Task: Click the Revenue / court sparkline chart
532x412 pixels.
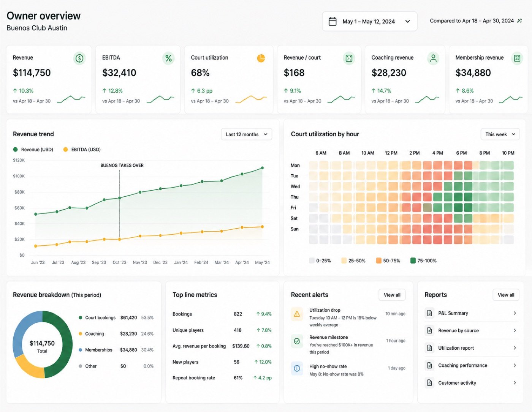Action: click(x=341, y=99)
